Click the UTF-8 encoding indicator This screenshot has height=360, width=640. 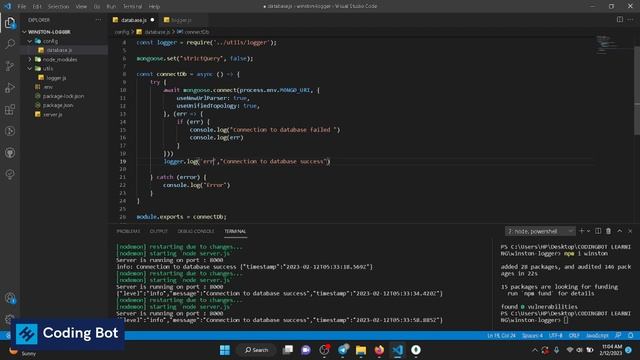pos(556,336)
